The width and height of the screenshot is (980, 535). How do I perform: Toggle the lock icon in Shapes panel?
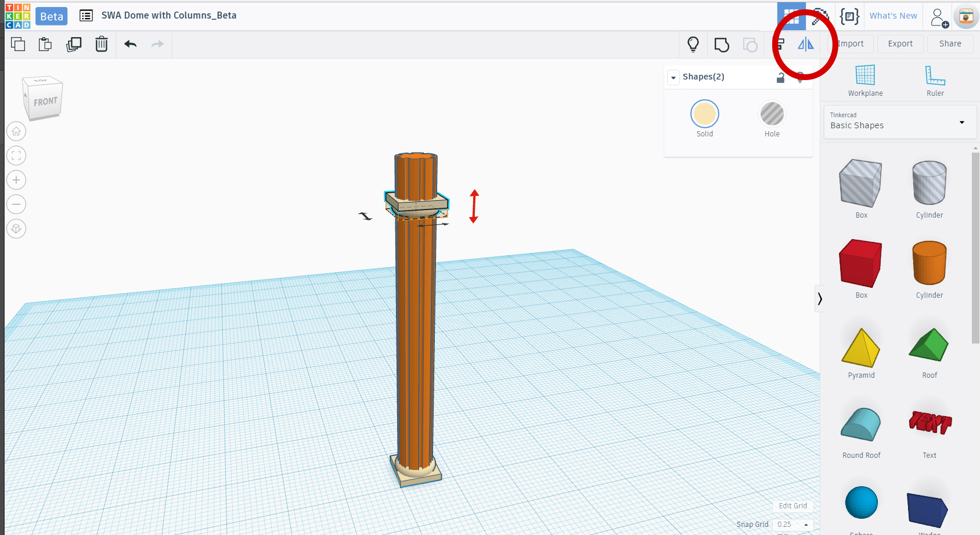click(781, 77)
